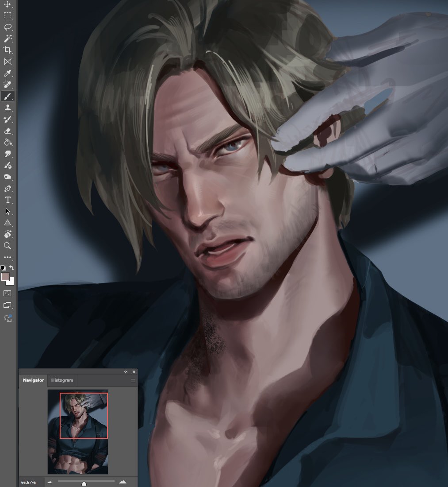The height and width of the screenshot is (487, 448).
Task: Select the Lasso tool
Action: [8, 27]
